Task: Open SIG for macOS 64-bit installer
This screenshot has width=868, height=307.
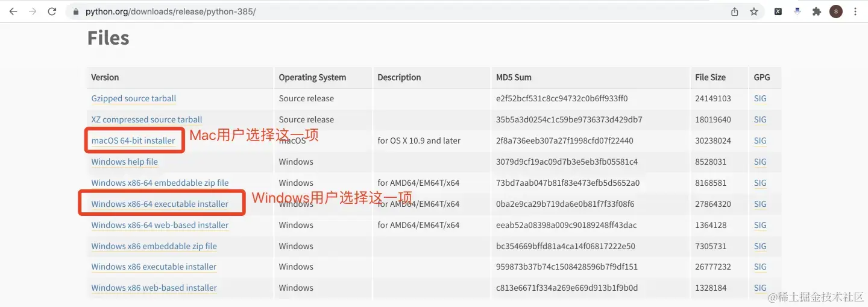Action: [760, 141]
